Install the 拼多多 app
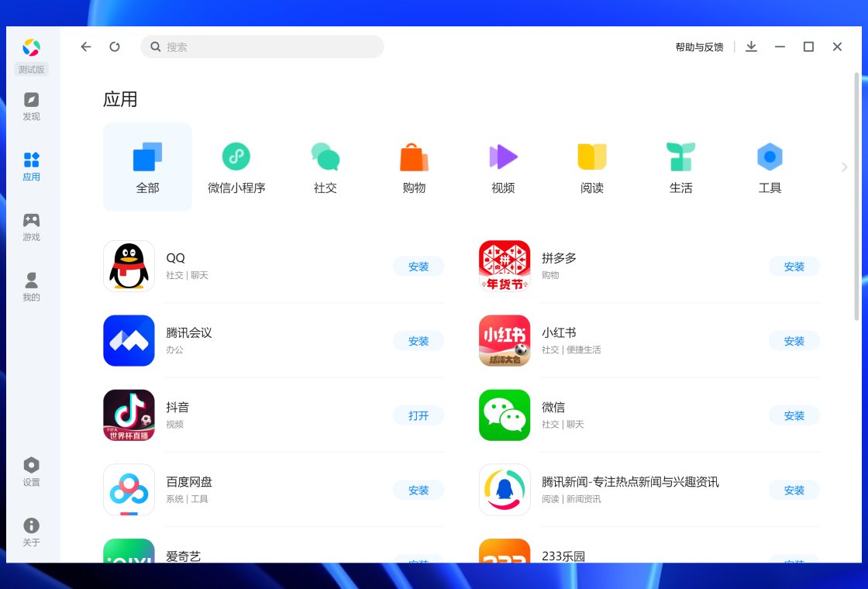 pos(794,267)
